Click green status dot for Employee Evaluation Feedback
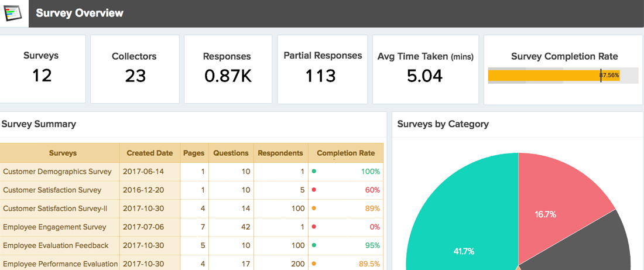Viewport: 644px width, 270px height. pyautogui.click(x=314, y=244)
